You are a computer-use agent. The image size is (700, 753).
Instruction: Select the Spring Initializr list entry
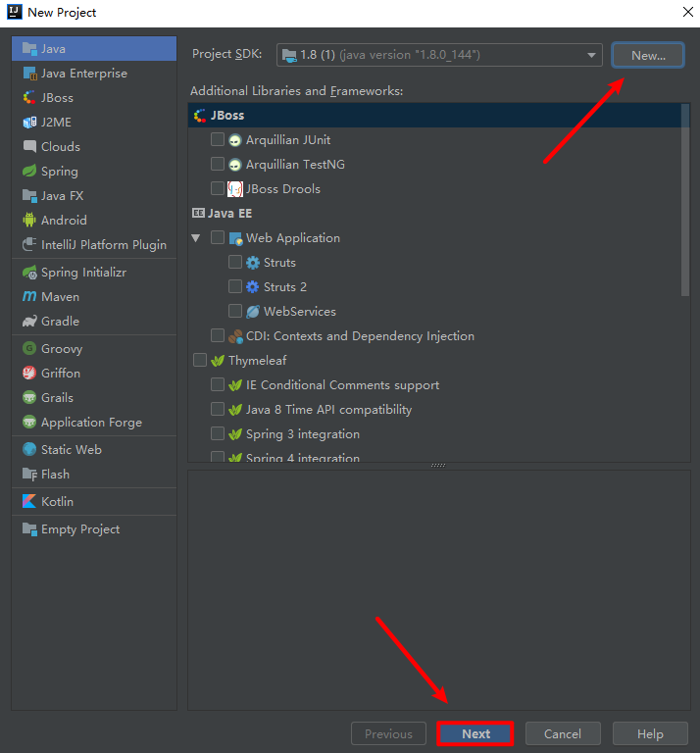click(94, 273)
